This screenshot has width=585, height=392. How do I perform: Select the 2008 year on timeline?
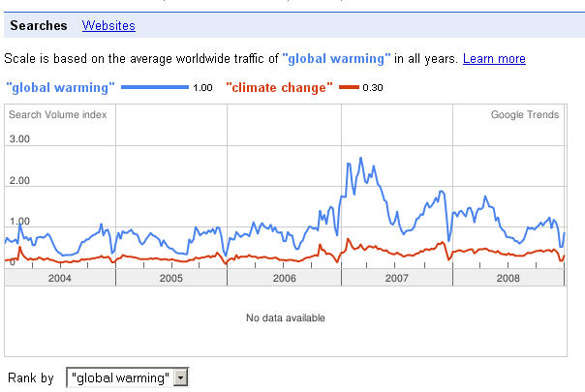point(508,278)
